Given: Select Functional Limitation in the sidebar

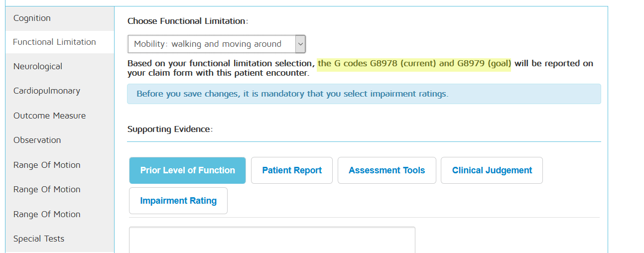Looking at the screenshot, I should tap(55, 42).
